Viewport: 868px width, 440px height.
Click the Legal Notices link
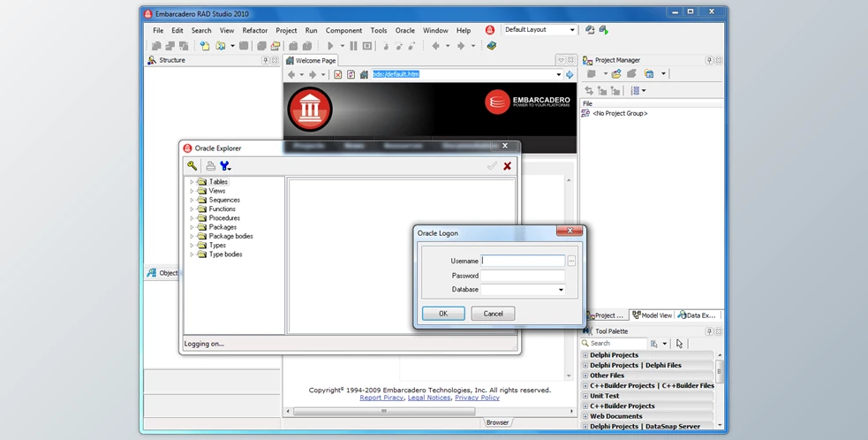[429, 398]
